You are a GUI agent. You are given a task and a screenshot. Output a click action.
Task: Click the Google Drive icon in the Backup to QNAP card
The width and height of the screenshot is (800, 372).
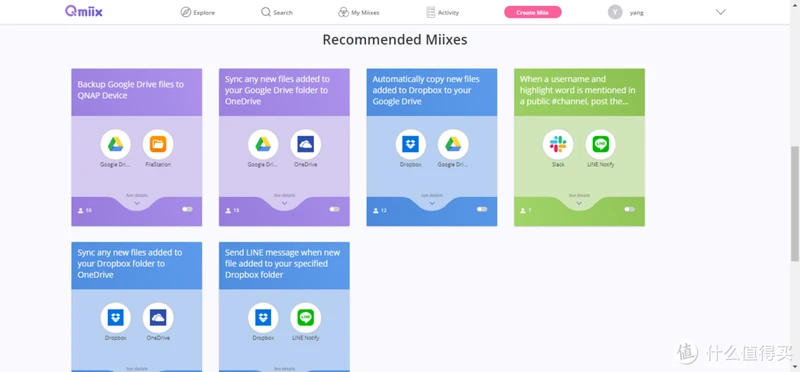click(115, 144)
